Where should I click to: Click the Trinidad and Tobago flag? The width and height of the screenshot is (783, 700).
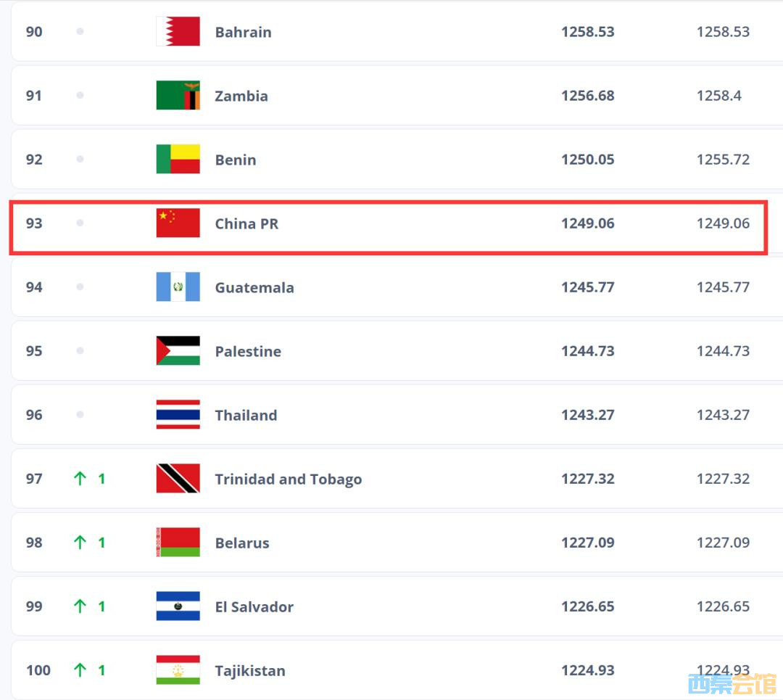click(x=178, y=479)
